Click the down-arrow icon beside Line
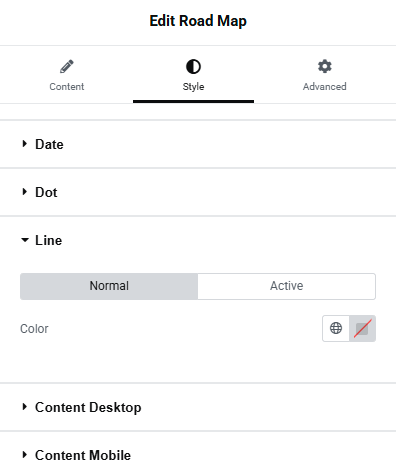 (x=25, y=240)
